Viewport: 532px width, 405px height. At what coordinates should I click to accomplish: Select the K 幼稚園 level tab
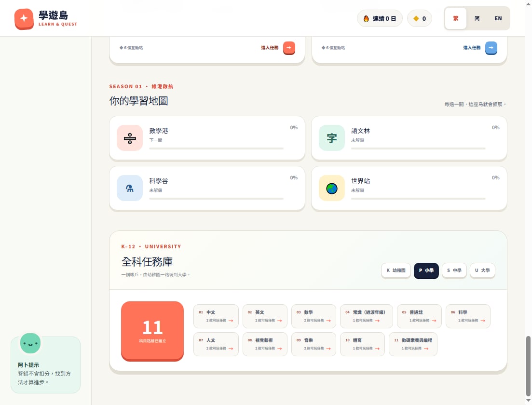click(396, 270)
